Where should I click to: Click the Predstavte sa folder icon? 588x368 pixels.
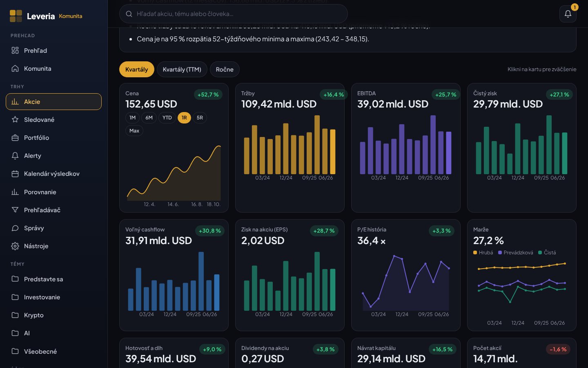pos(15,279)
